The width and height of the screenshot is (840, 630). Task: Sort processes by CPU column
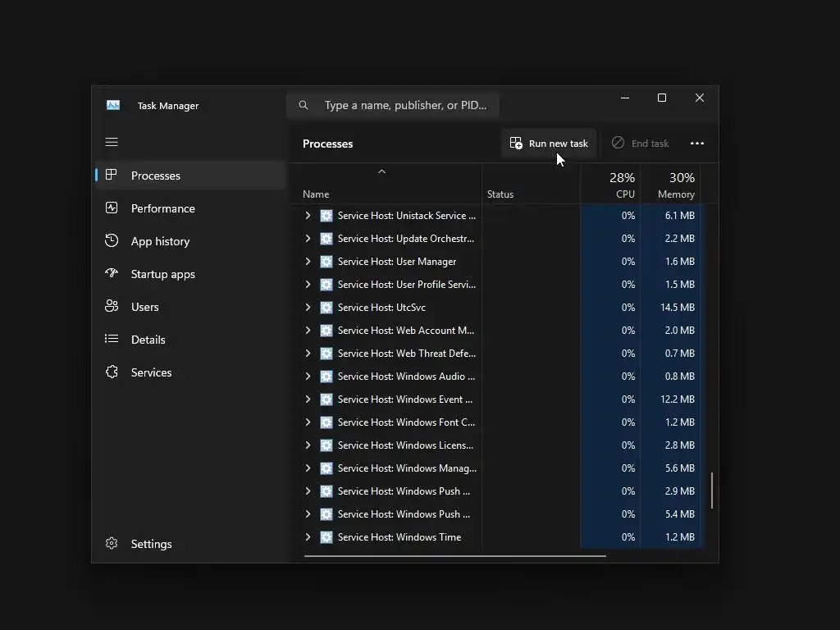[610, 184]
